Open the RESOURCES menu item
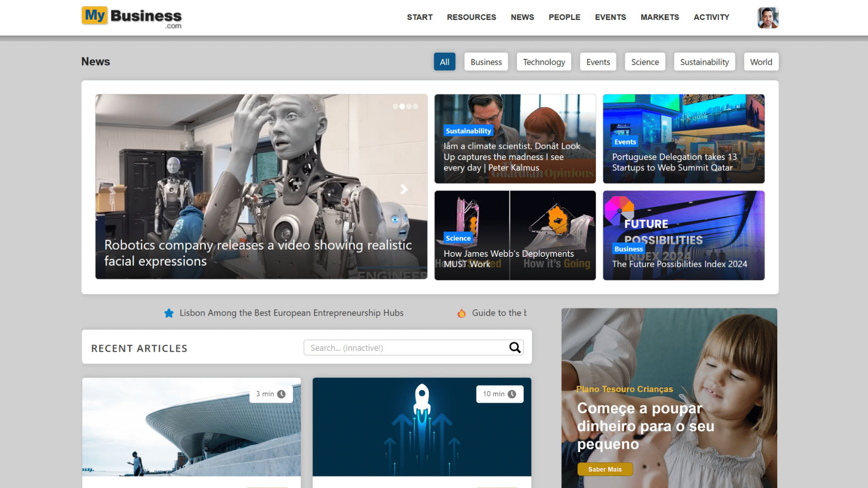The image size is (868, 488). click(471, 17)
